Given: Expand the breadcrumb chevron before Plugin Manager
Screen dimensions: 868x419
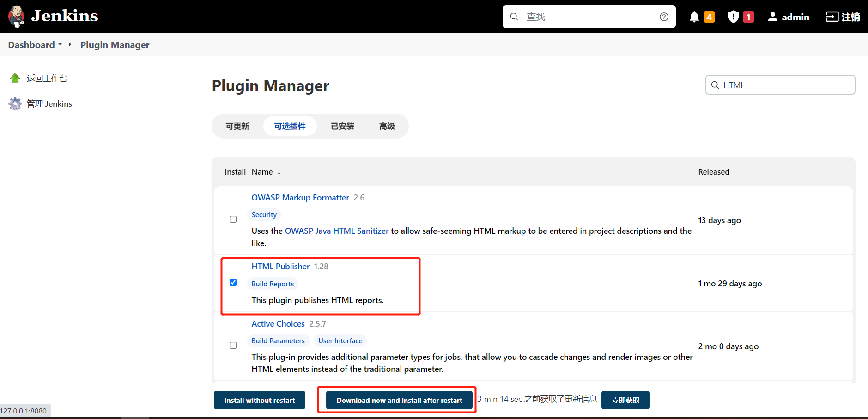Looking at the screenshot, I should (70, 44).
